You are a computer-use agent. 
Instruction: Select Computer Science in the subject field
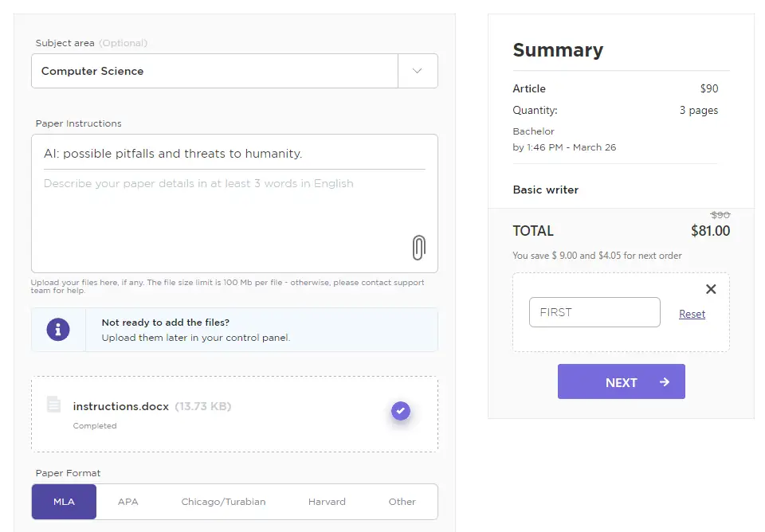point(215,71)
